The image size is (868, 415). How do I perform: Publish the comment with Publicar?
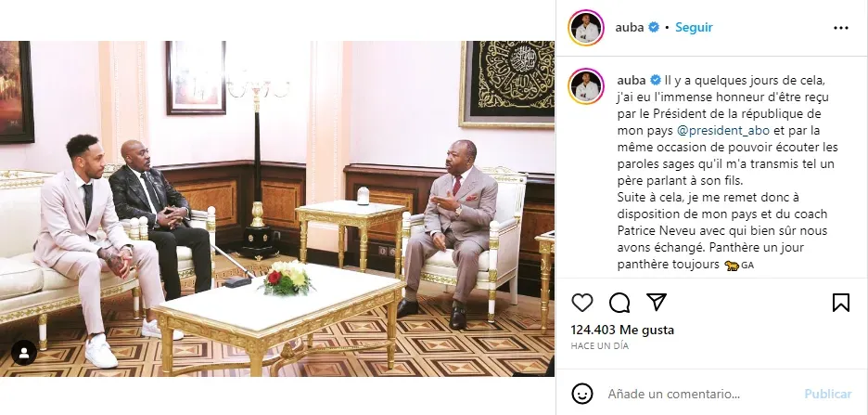coord(827,394)
